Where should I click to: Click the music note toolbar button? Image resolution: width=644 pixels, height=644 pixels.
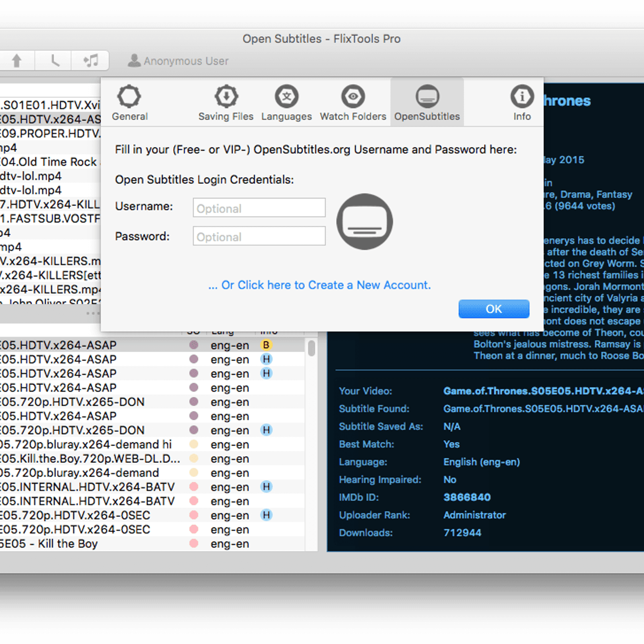pyautogui.click(x=91, y=60)
